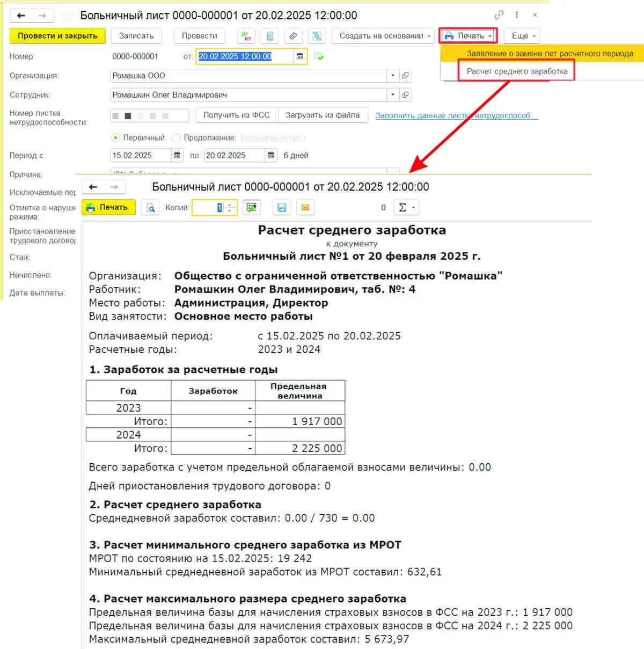Viewport: 644px width, 649px height.
Task: Open the calendar for Период с date
Action: [177, 155]
